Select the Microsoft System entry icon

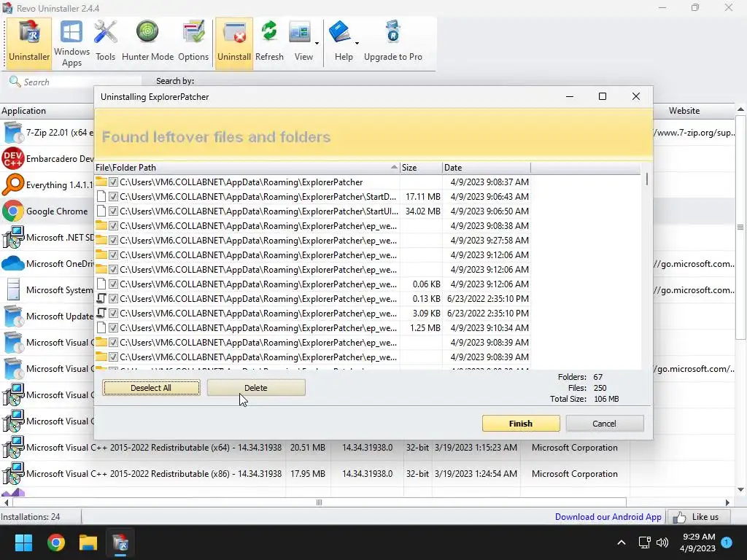(13, 289)
